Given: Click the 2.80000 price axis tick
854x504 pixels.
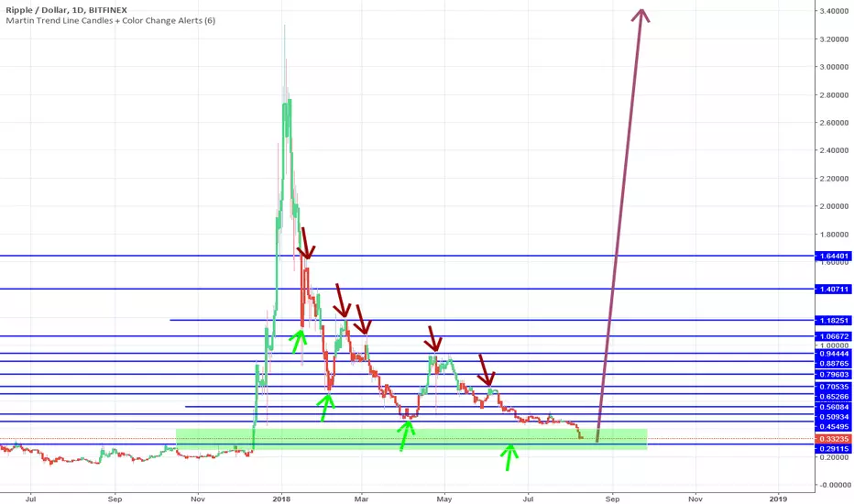Looking at the screenshot, I should [x=834, y=94].
